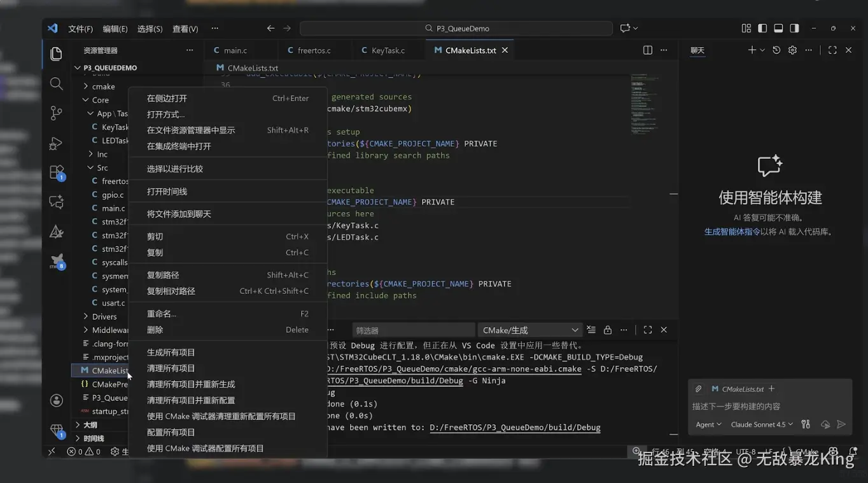Open the Run and Debug view
868x483 pixels.
click(x=56, y=143)
